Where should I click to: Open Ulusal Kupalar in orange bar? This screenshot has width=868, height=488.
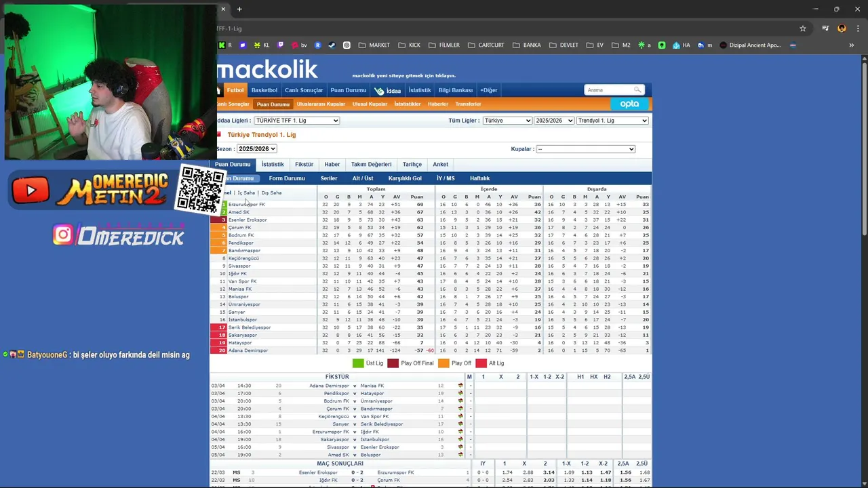[370, 104]
